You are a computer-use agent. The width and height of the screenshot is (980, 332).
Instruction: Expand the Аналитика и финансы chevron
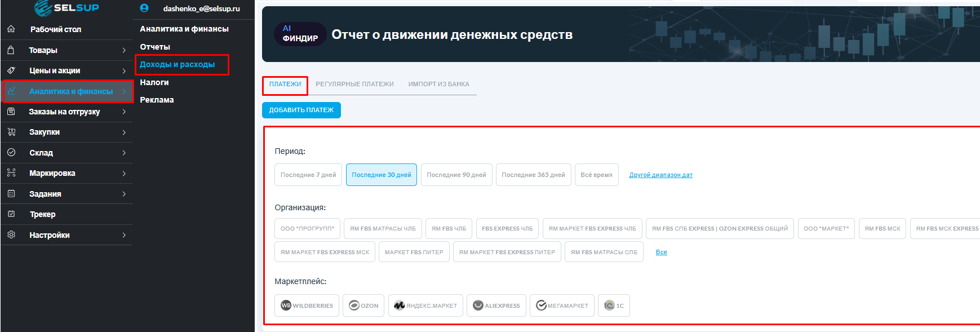pyautogui.click(x=124, y=91)
